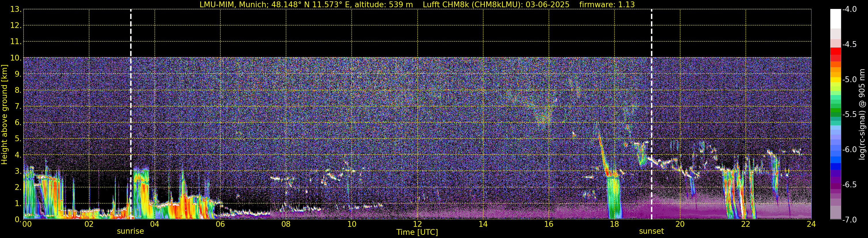
Task: Click the strong rain shaft echo at 18 UTC
Action: click(614, 197)
